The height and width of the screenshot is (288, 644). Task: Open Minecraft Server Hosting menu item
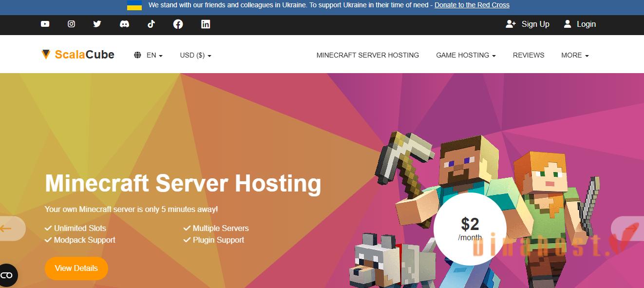click(368, 55)
